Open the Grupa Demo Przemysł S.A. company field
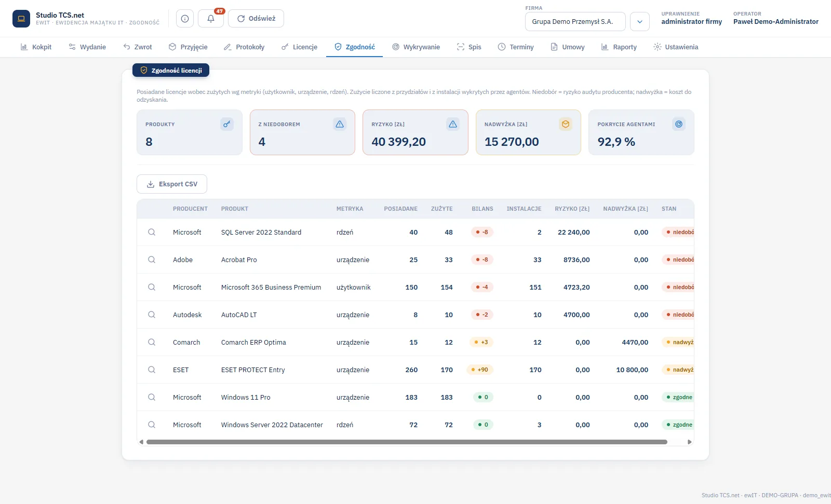This screenshot has width=831, height=504. [575, 22]
